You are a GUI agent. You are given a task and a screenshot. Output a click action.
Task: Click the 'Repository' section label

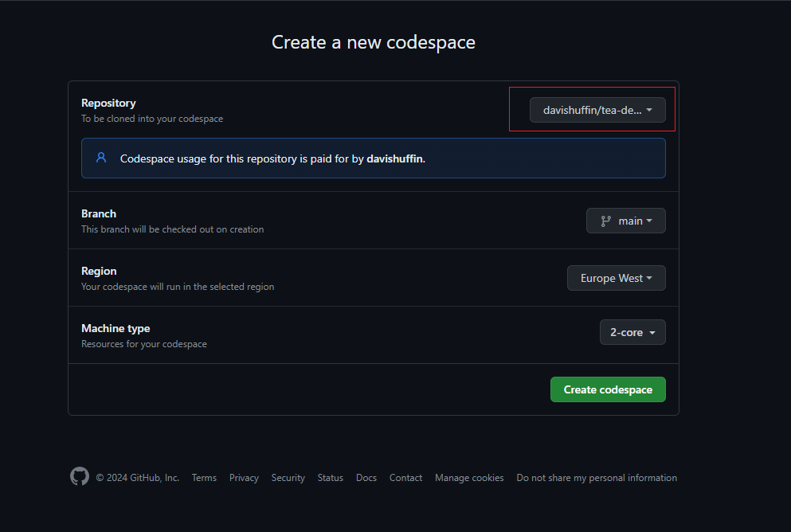click(108, 103)
